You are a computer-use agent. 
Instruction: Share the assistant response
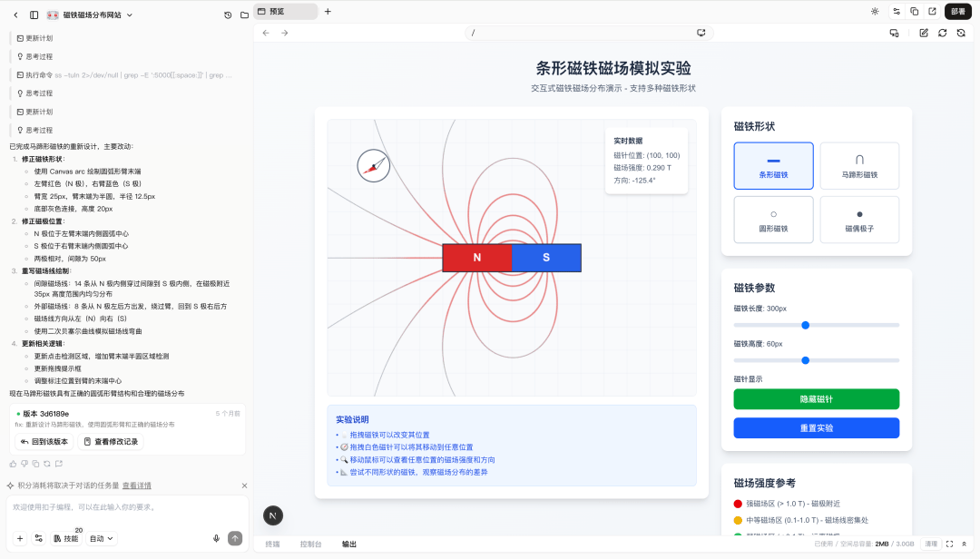[59, 464]
